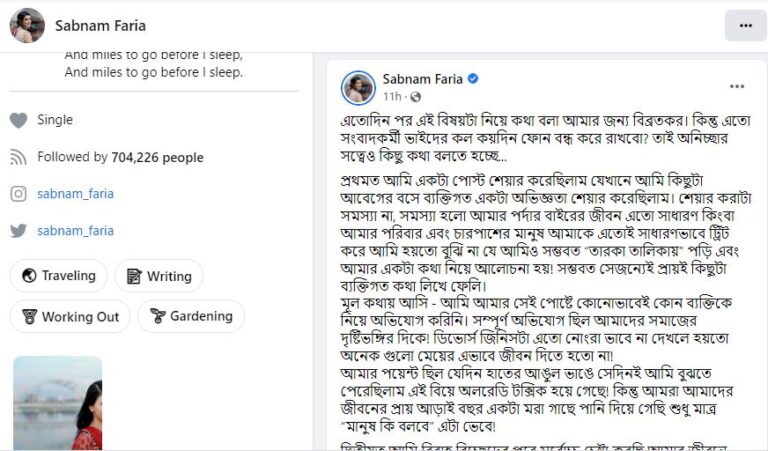Click the profile avatar in the top header

(x=27, y=26)
